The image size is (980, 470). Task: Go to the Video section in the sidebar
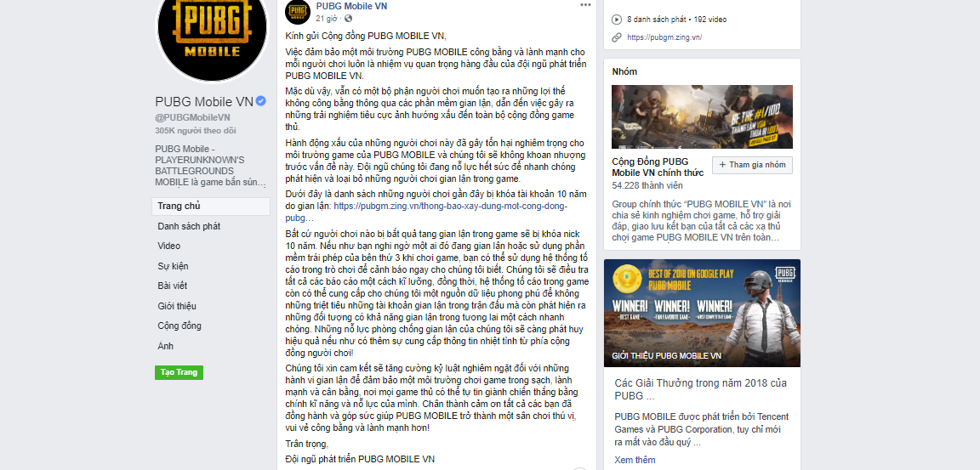[x=168, y=246]
